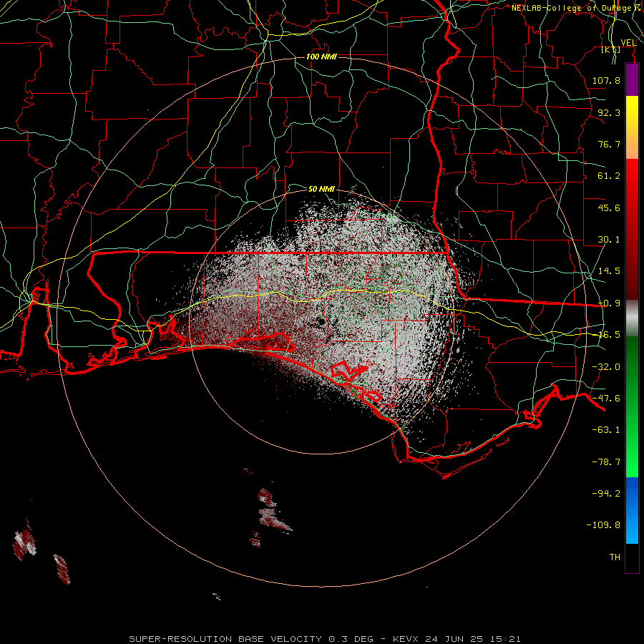Click the blue segment of the velocity color bar
644x644 pixels.
(x=632, y=510)
